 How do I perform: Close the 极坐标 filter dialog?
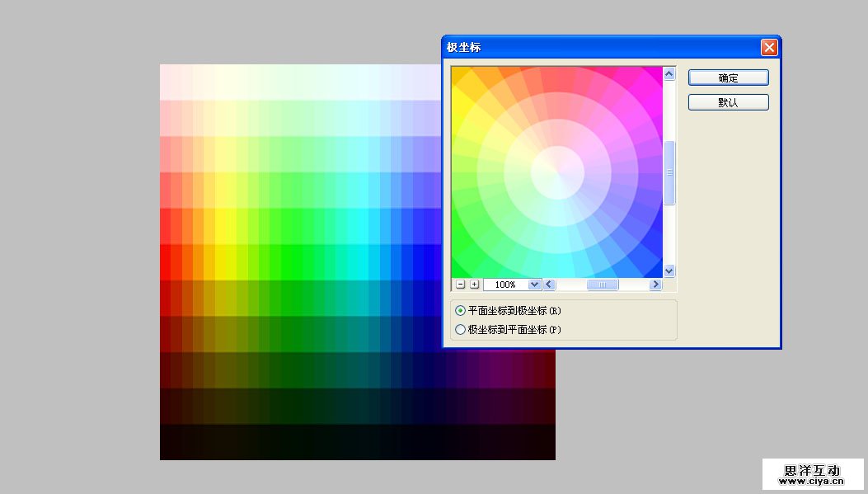pos(769,47)
